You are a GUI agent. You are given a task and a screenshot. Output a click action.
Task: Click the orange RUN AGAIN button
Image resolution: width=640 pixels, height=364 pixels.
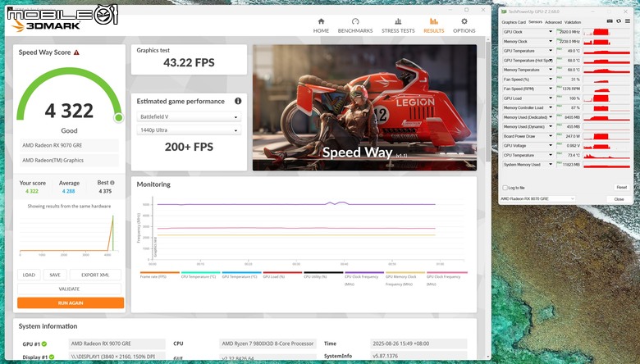pyautogui.click(x=71, y=303)
